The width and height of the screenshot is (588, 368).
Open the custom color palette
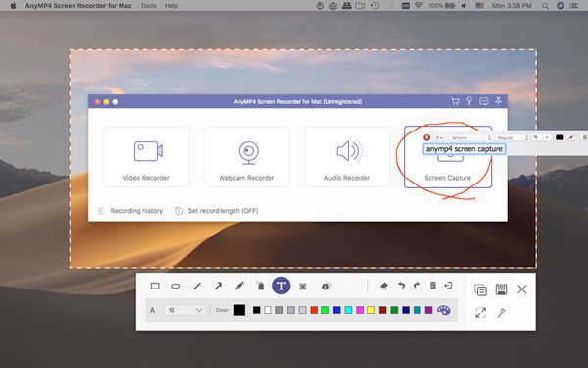click(x=444, y=310)
